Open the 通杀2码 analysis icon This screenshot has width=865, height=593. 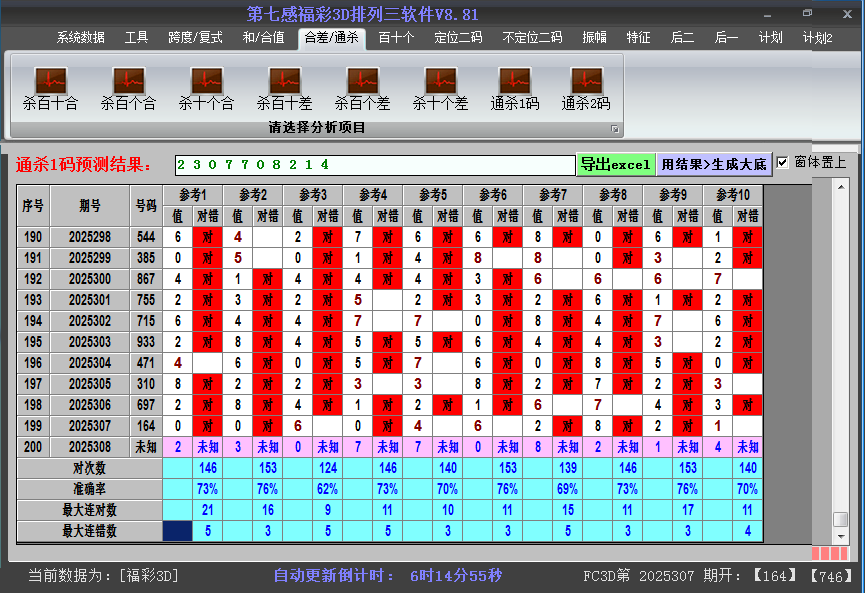coord(586,80)
